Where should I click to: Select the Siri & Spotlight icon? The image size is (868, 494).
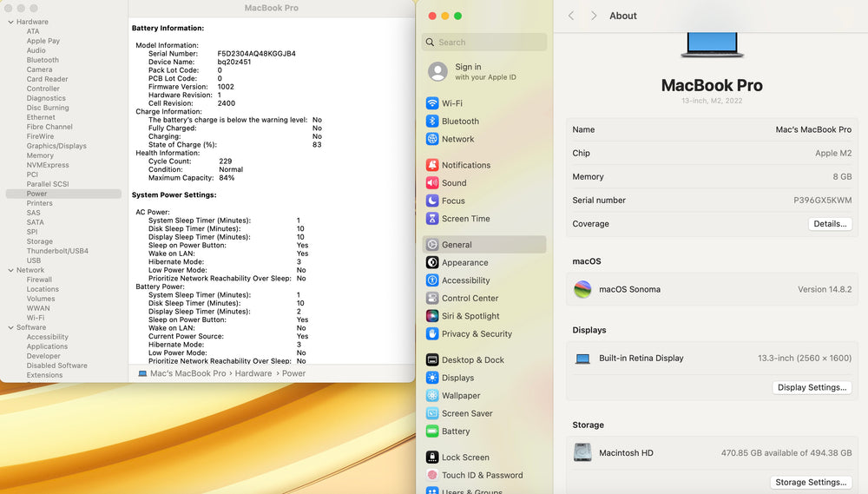(x=432, y=316)
